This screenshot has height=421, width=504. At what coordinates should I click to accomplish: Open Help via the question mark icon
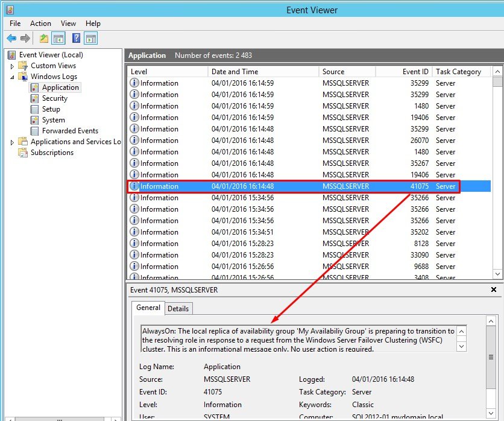click(77, 39)
